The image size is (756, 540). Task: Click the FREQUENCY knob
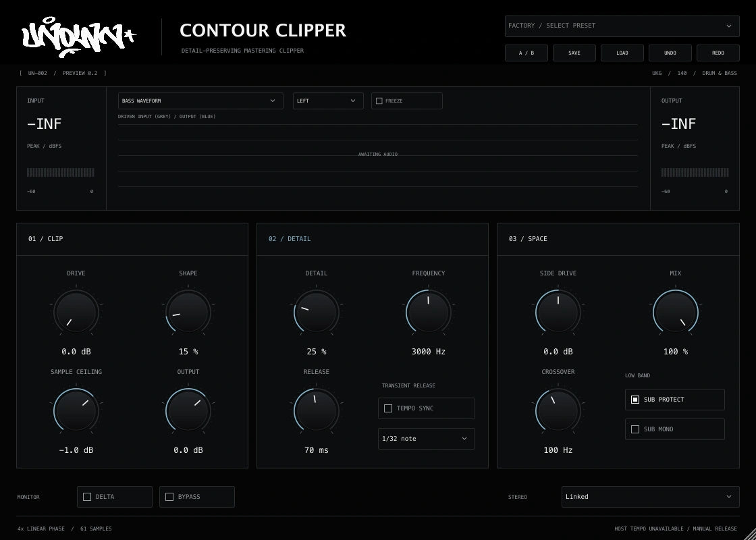click(x=428, y=312)
